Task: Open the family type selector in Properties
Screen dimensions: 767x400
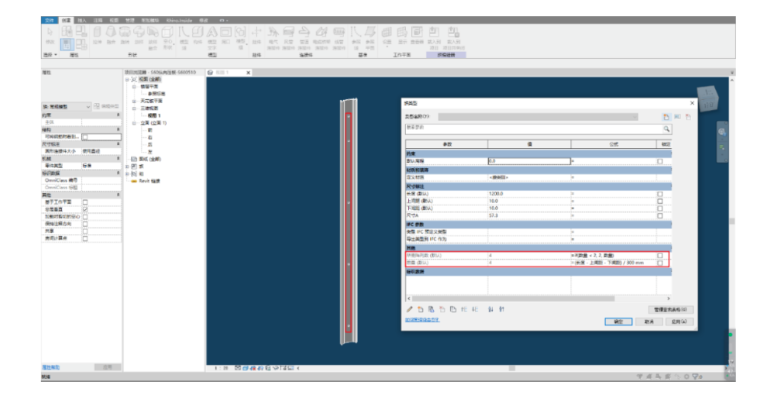Action: 67,106
